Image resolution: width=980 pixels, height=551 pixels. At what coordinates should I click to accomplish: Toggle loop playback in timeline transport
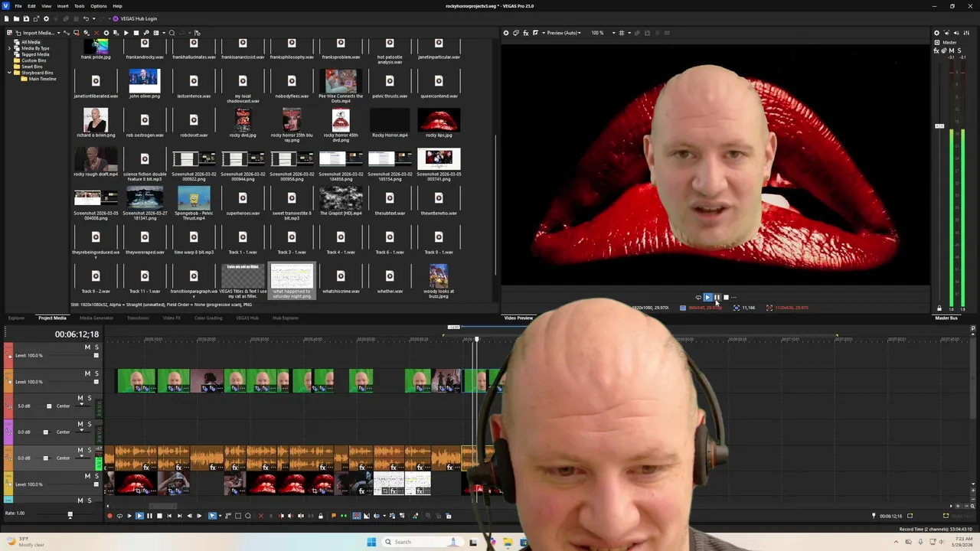119,516
